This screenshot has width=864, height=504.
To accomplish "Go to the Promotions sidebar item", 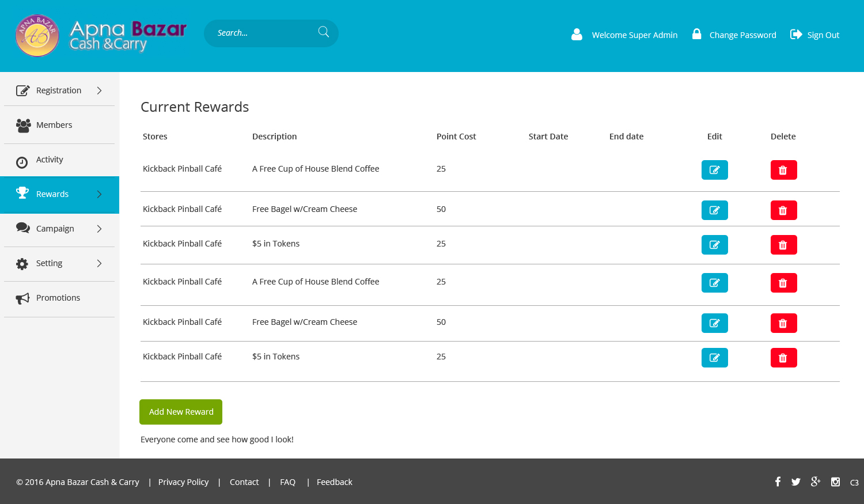I will [58, 298].
